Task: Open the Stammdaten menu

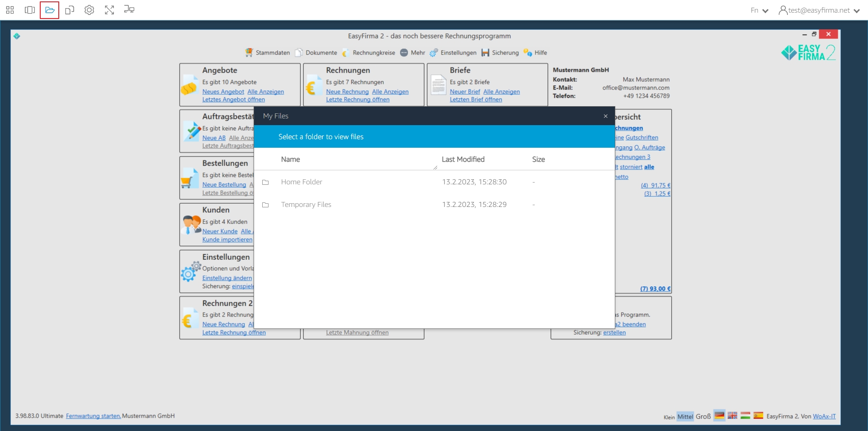Action: point(268,53)
